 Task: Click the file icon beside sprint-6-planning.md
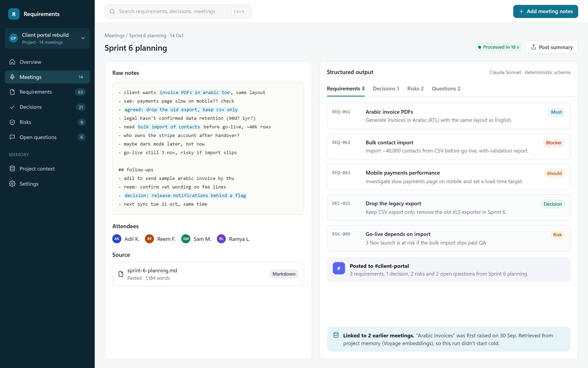121,274
